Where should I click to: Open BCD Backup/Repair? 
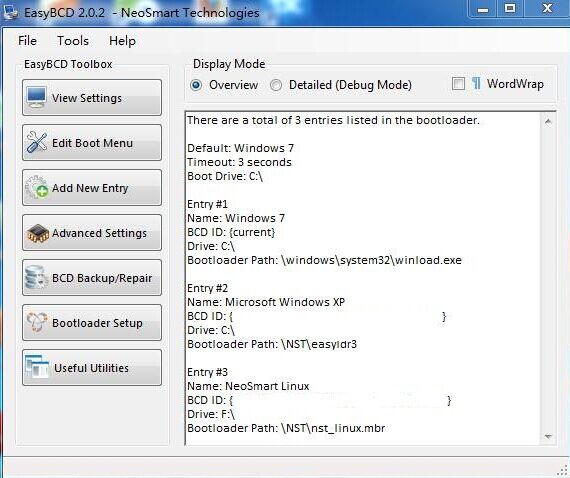pyautogui.click(x=92, y=278)
